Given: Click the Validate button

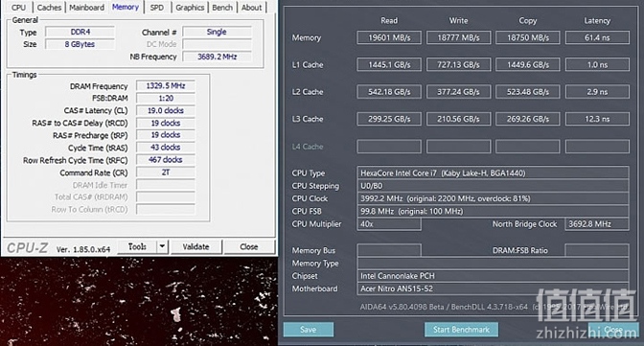Looking at the screenshot, I should pos(195,246).
